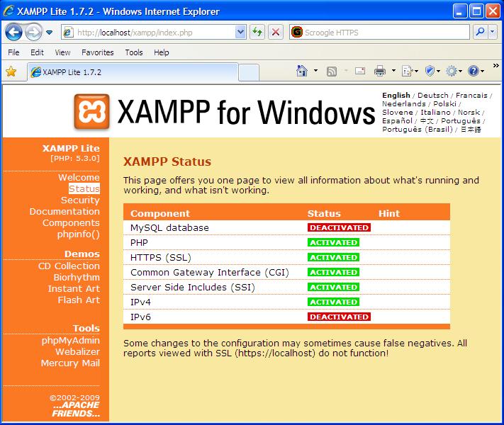This screenshot has width=504, height=425.
Task: Open the Tools gear menu icon
Action: [454, 71]
